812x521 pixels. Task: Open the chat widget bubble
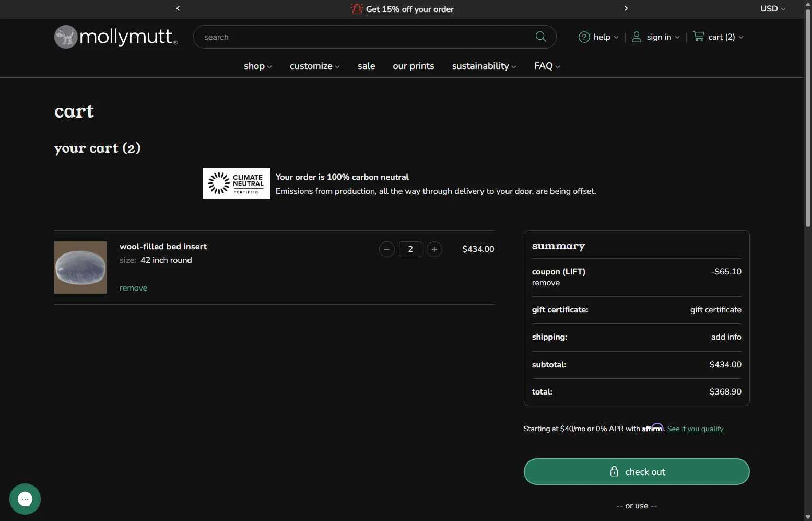(25, 499)
